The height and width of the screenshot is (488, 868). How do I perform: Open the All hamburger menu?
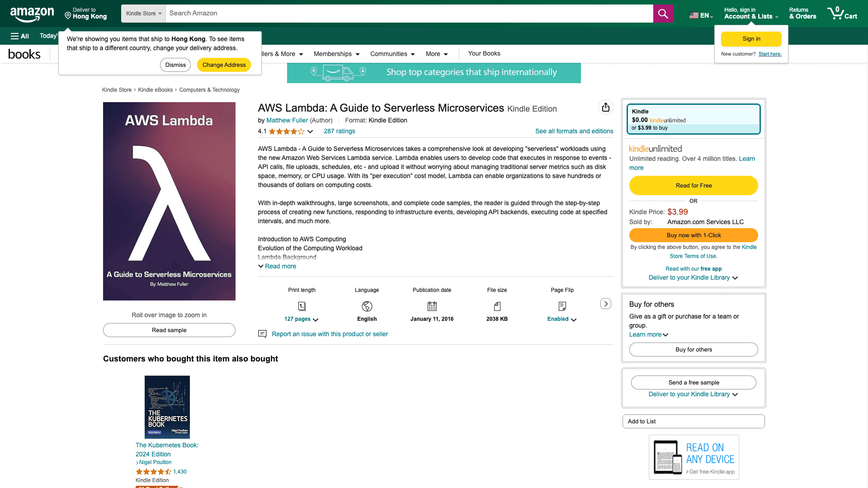click(x=20, y=36)
